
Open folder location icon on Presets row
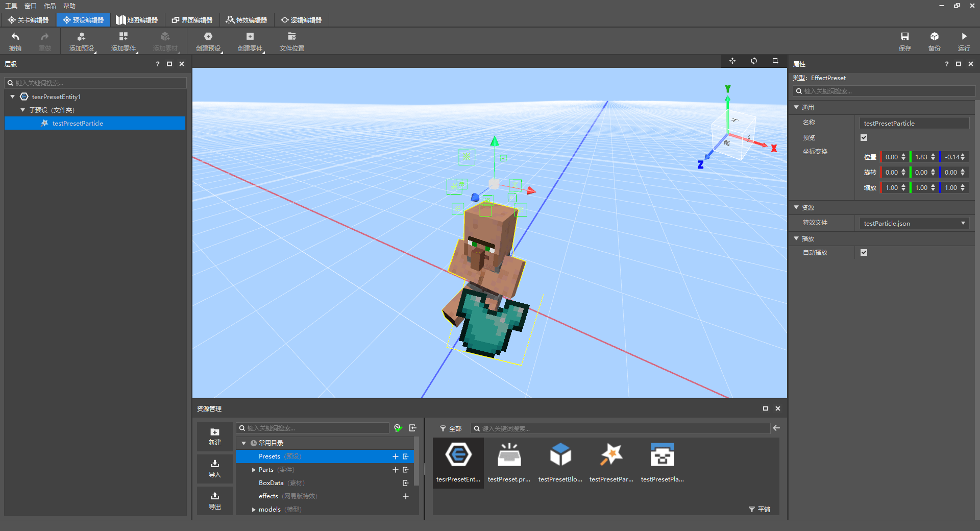406,456
